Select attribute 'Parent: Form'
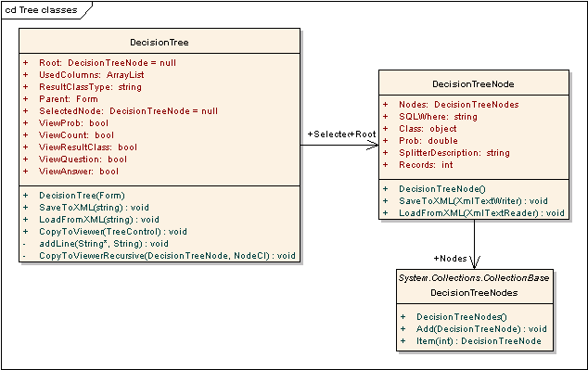 [x=69, y=99]
